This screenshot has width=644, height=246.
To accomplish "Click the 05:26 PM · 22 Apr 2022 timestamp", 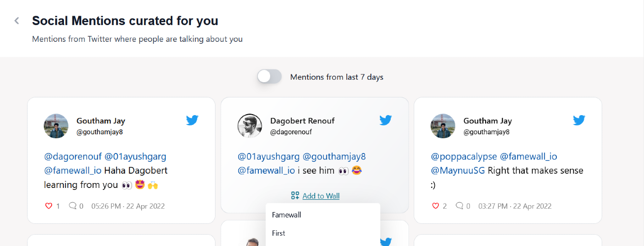I will tap(128, 206).
